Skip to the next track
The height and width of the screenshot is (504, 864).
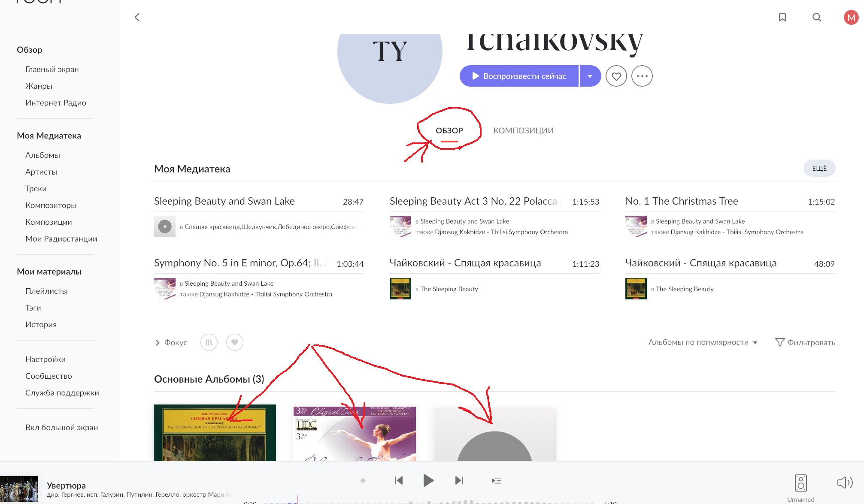459,480
